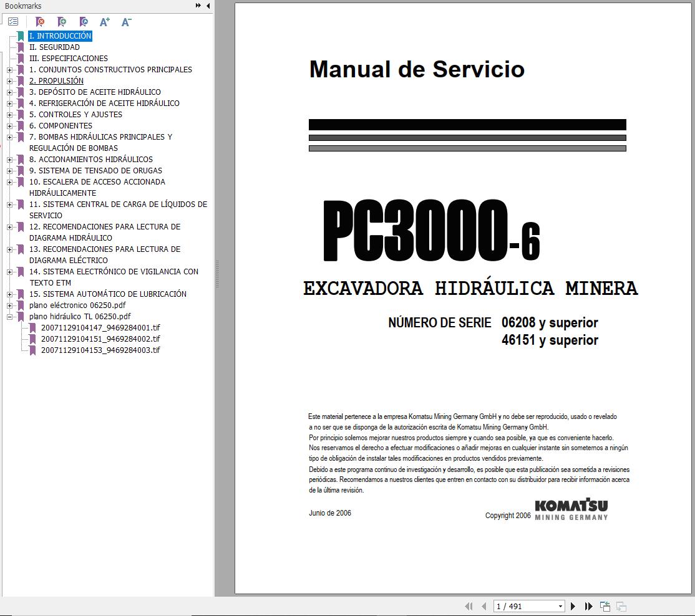Expand 15. SISTEMA AUTOMÁTICO DE LUBRICACIÓN node
This screenshot has width=695, height=616.
(10, 294)
